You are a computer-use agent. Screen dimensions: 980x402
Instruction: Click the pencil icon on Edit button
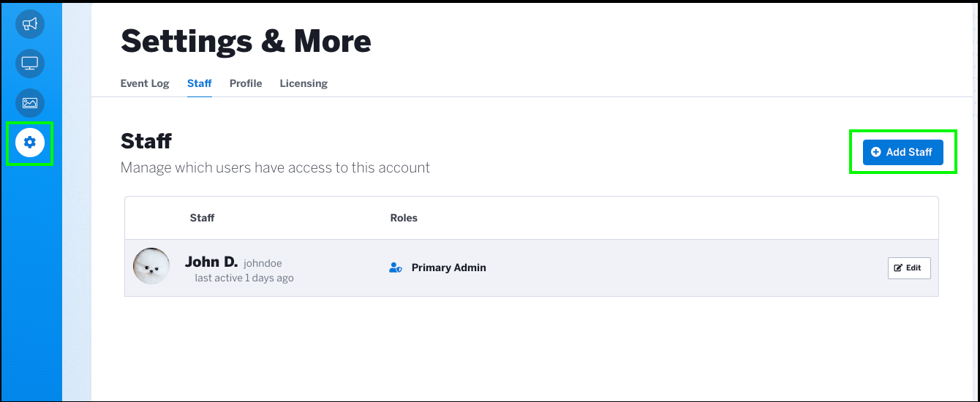click(898, 268)
